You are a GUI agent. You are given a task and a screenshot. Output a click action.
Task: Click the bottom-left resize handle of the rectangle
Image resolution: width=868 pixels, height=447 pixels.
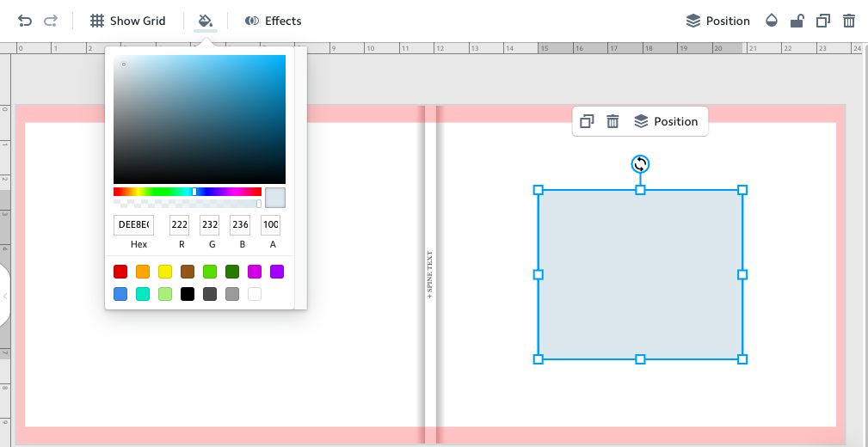click(x=538, y=359)
